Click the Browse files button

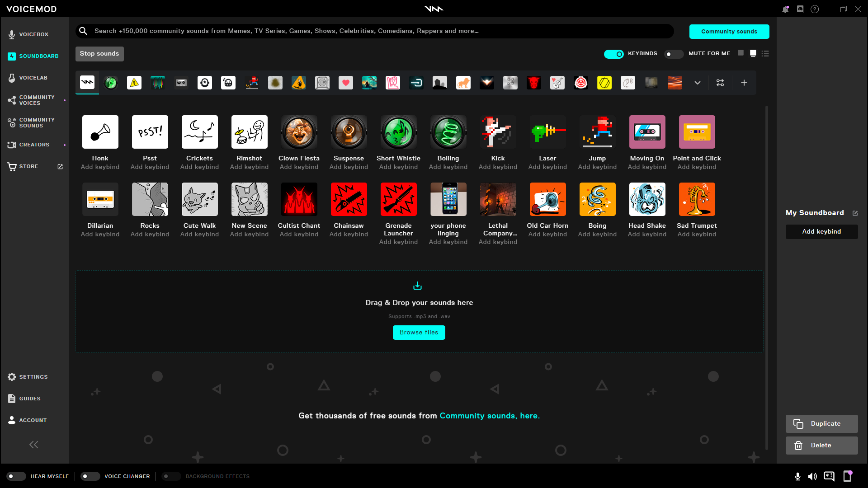pos(419,332)
